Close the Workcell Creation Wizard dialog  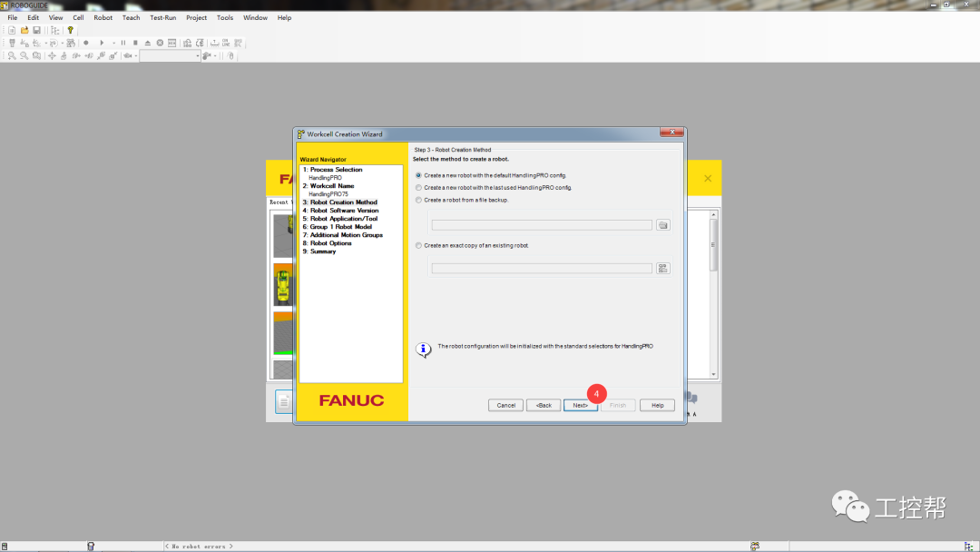tap(671, 132)
